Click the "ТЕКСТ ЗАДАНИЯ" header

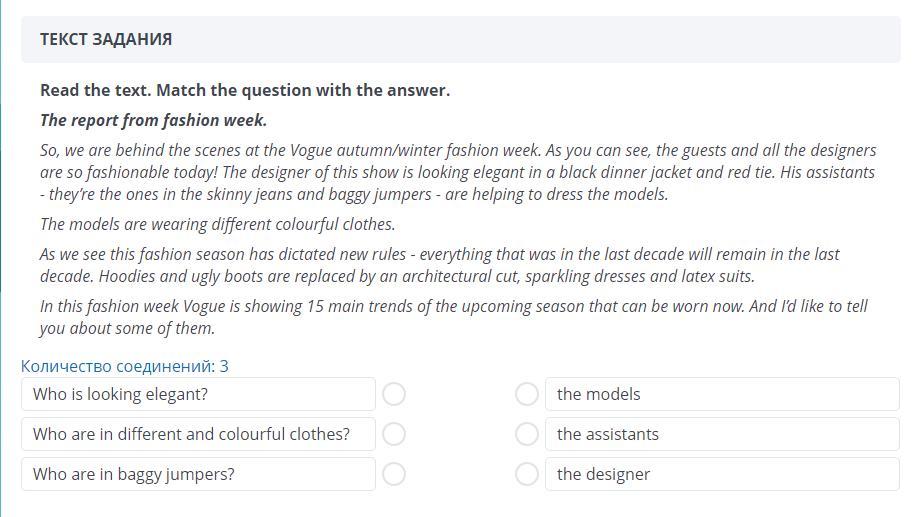106,39
